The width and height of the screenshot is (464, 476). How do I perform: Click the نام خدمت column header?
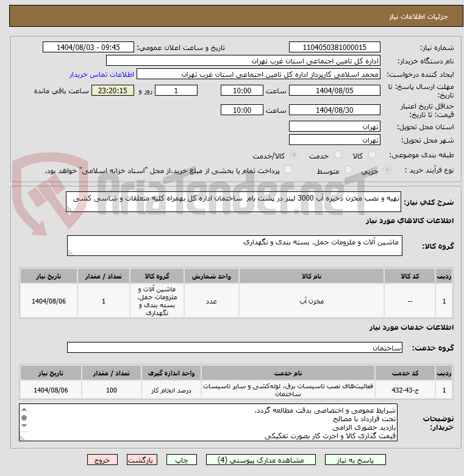pos(288,373)
